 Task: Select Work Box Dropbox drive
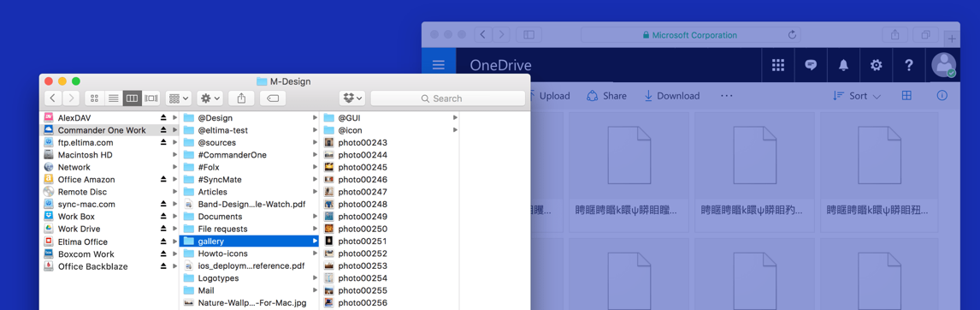76,217
